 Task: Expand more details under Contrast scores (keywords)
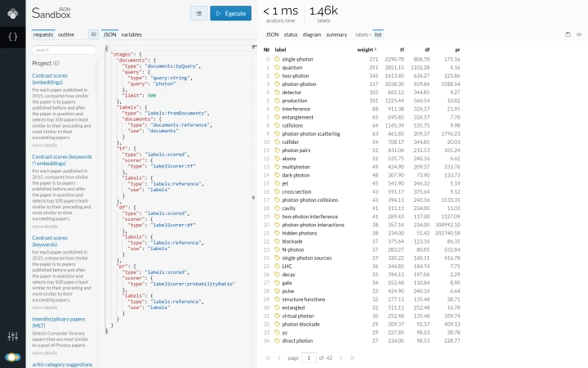tap(45, 307)
